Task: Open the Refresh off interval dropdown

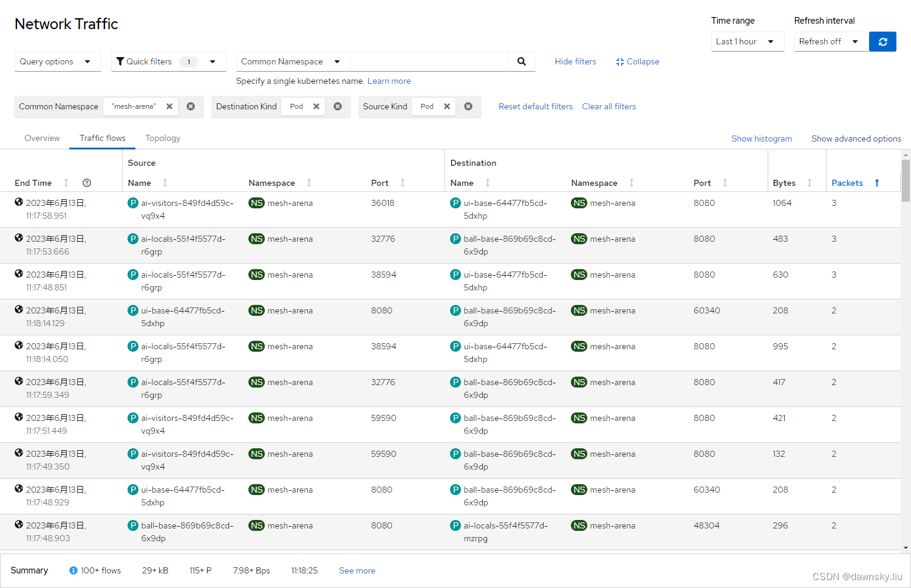Action: coord(831,41)
